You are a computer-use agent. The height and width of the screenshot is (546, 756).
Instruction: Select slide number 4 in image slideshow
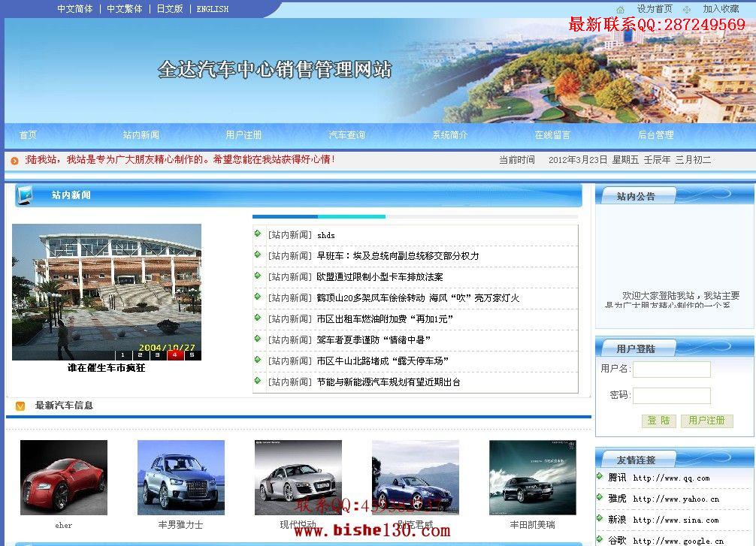174,355
